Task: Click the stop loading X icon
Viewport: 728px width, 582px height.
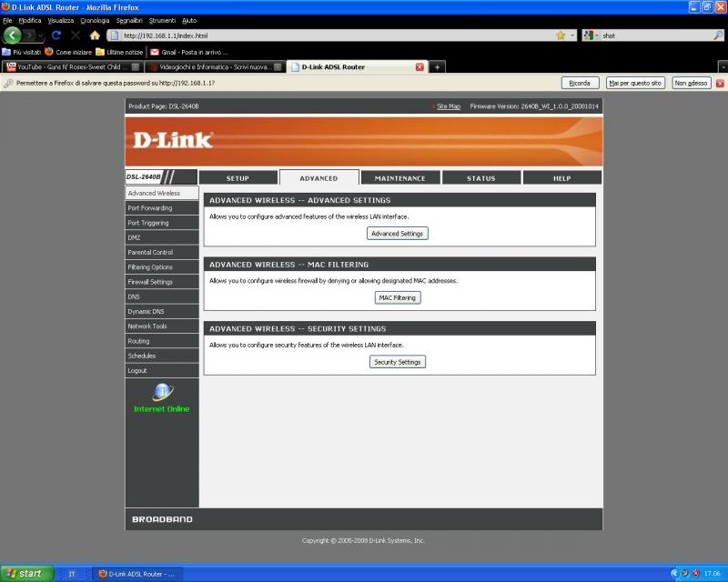Action: (75, 35)
